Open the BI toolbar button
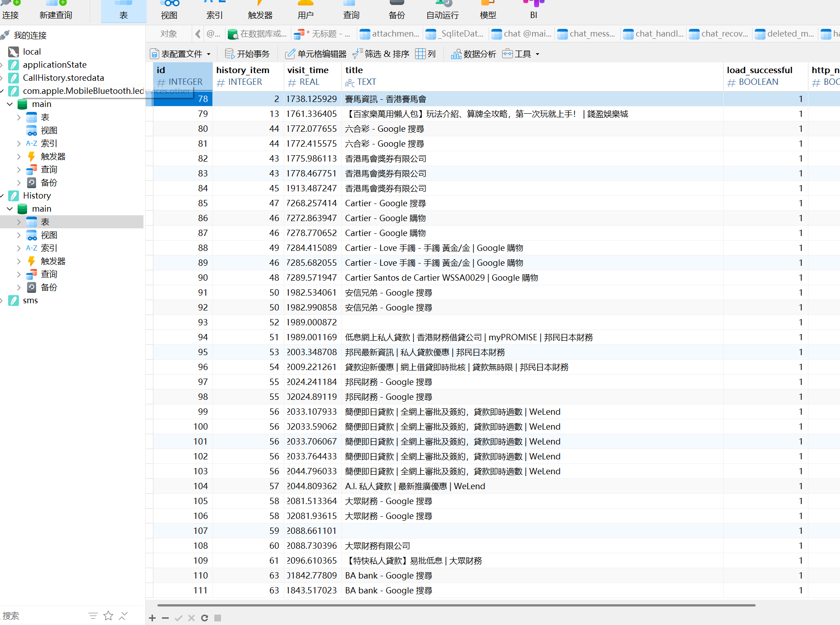Viewport: 840px width, 625px height. click(x=534, y=11)
